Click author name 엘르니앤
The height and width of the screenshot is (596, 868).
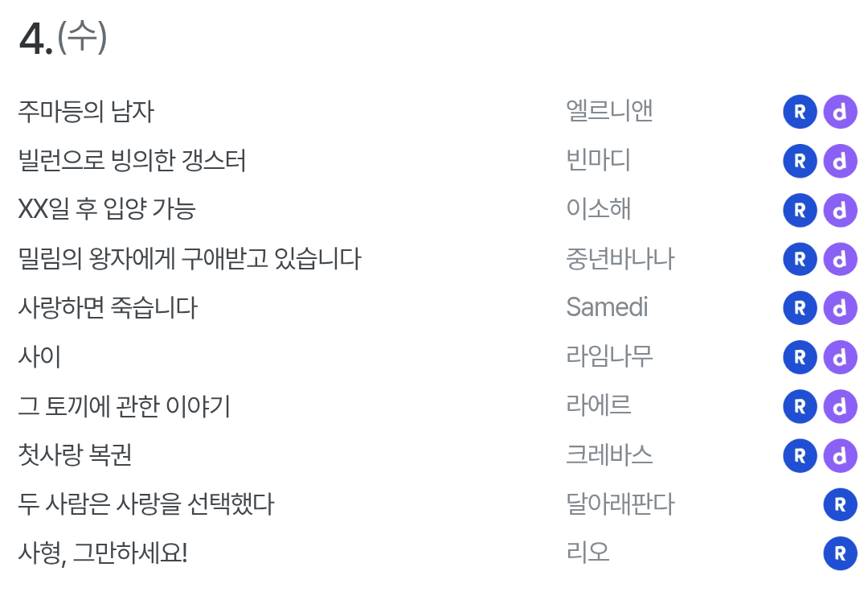pos(609,111)
